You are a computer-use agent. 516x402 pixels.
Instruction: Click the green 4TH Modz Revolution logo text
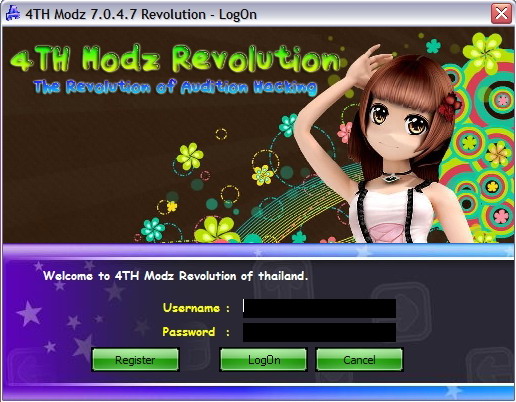click(175, 59)
